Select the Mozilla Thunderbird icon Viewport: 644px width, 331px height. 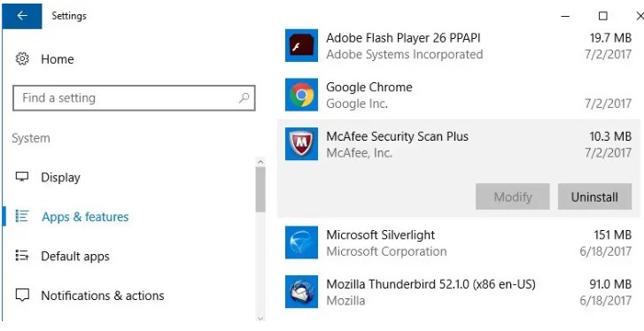pos(301,292)
